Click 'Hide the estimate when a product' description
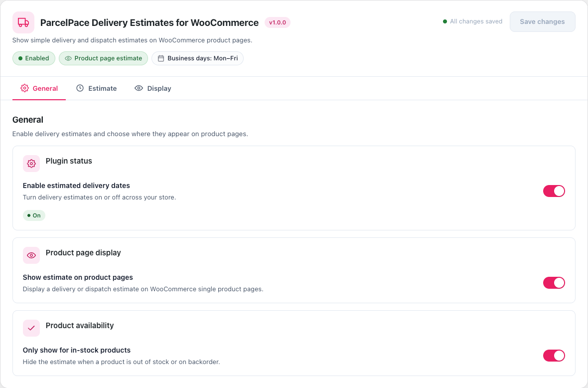This screenshot has height=388, width=588. (x=121, y=362)
